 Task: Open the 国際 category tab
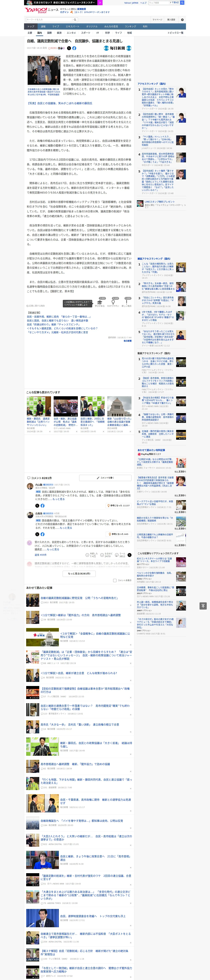pos(49,33)
